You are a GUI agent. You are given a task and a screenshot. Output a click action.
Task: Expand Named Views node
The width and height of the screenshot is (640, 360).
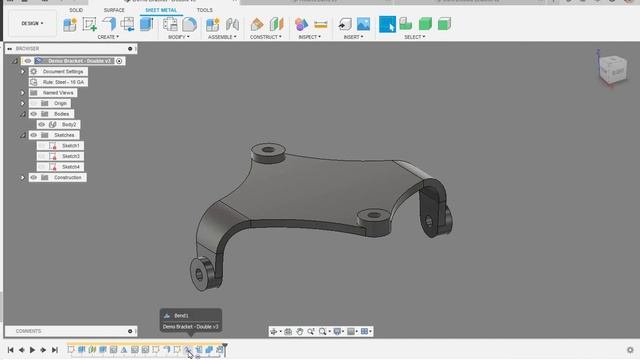pos(23,93)
